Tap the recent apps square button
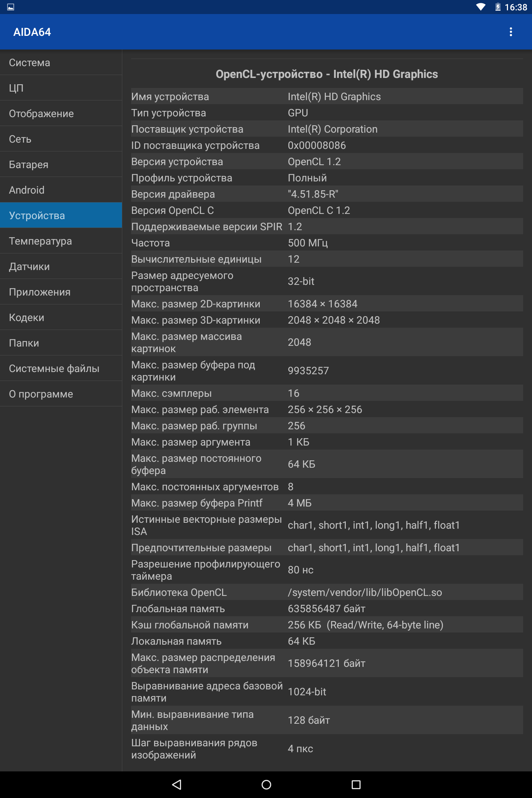The image size is (532, 798). (356, 784)
